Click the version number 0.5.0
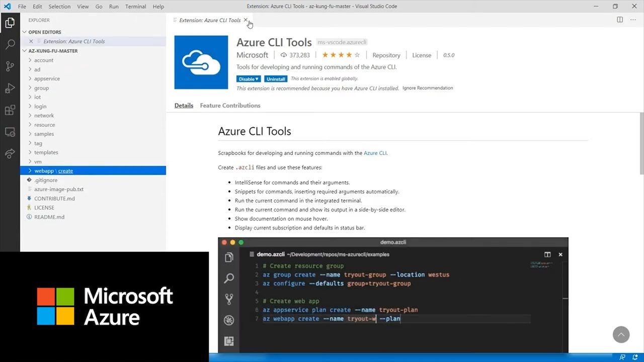The width and height of the screenshot is (644, 362). (x=449, y=55)
